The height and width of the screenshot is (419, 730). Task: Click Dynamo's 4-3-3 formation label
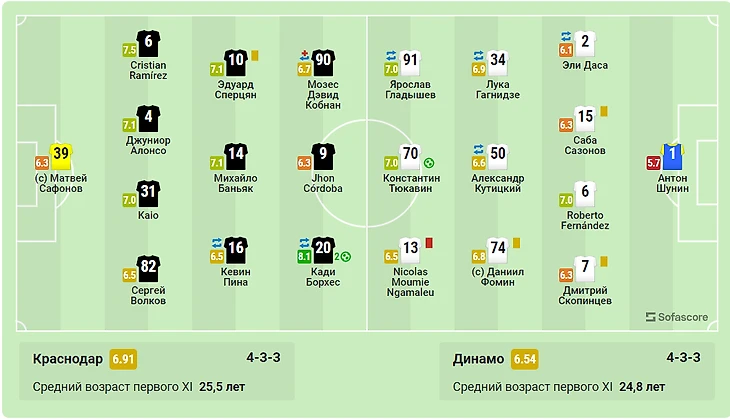click(683, 358)
